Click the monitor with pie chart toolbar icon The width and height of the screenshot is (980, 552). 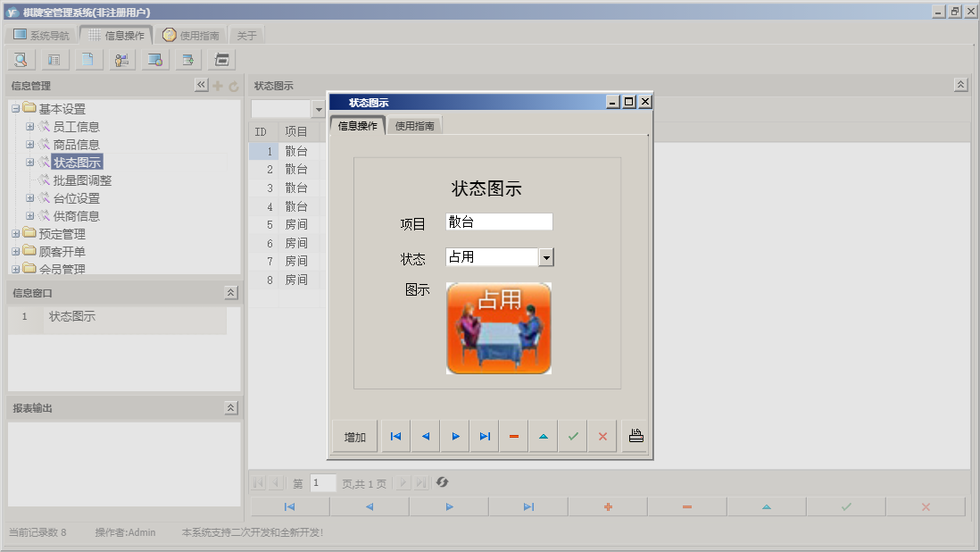pyautogui.click(x=154, y=59)
